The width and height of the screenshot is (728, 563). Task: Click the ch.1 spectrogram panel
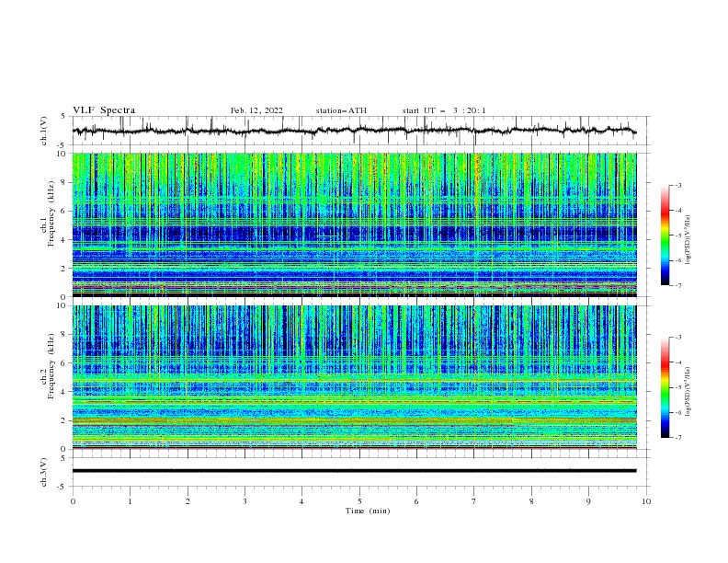(355, 224)
